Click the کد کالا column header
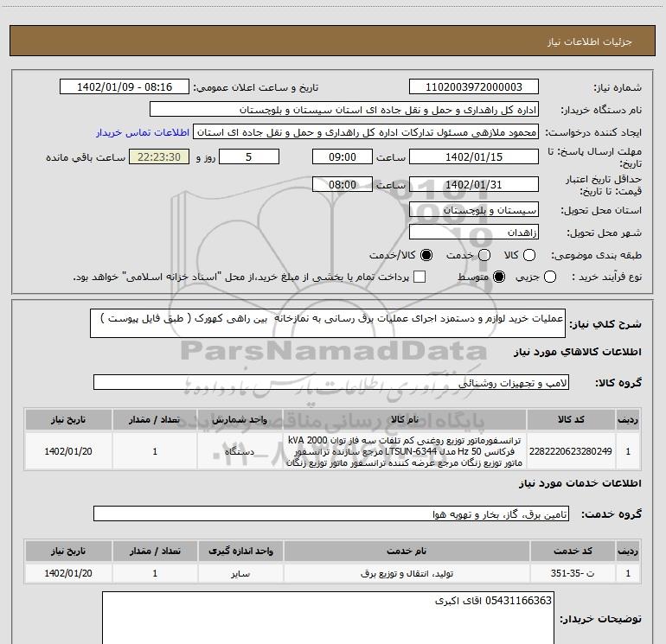Screen dimensions: 666x644 pos(571,419)
